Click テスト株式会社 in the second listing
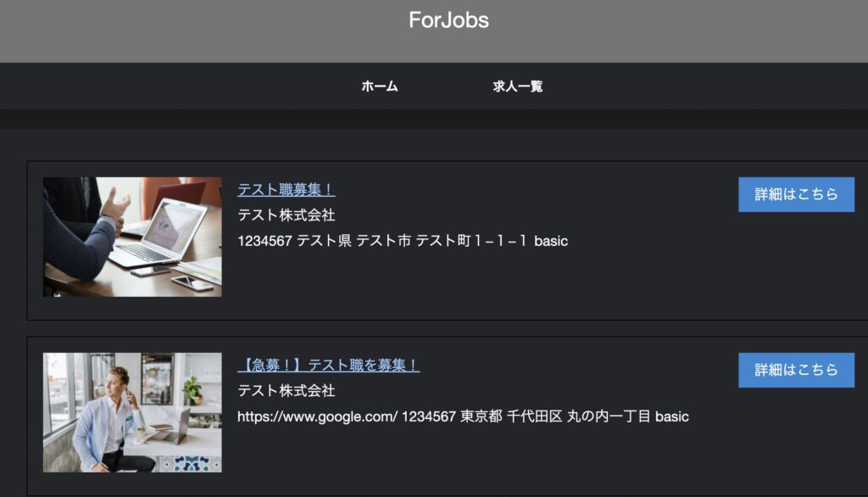 coord(287,391)
